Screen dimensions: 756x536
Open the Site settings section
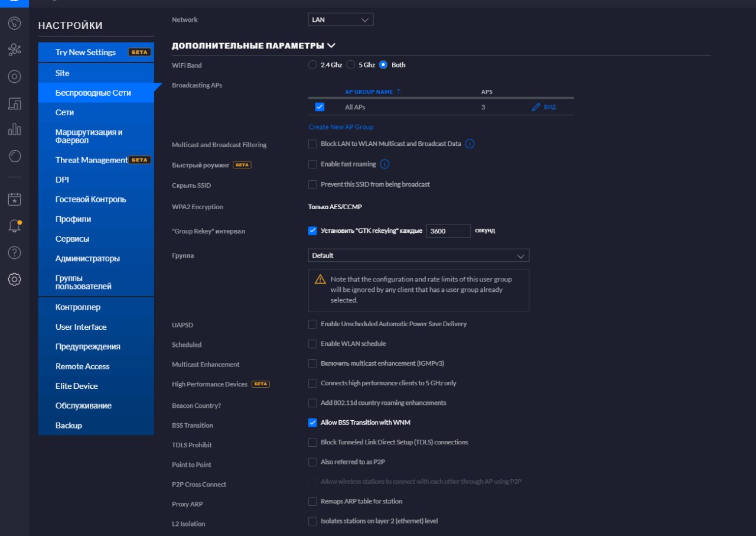(x=96, y=73)
